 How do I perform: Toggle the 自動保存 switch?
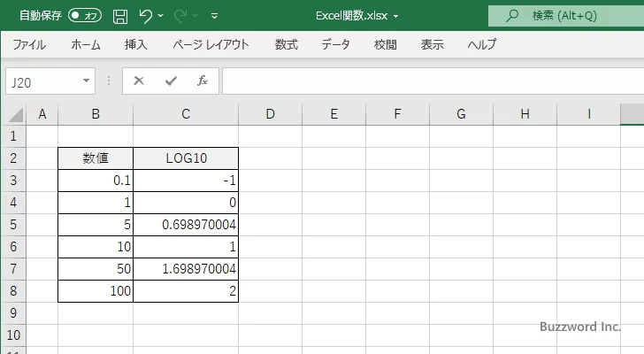tap(85, 16)
